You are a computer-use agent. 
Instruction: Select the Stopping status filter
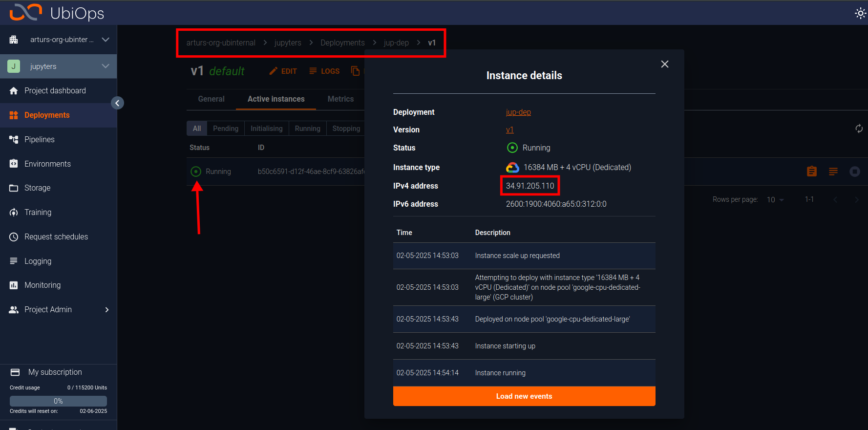coord(346,129)
